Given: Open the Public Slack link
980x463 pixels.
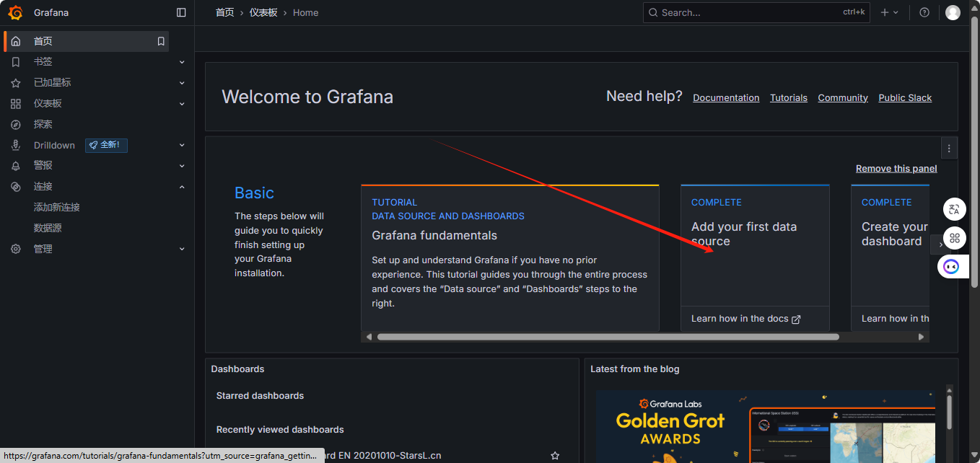Looking at the screenshot, I should pyautogui.click(x=905, y=98).
